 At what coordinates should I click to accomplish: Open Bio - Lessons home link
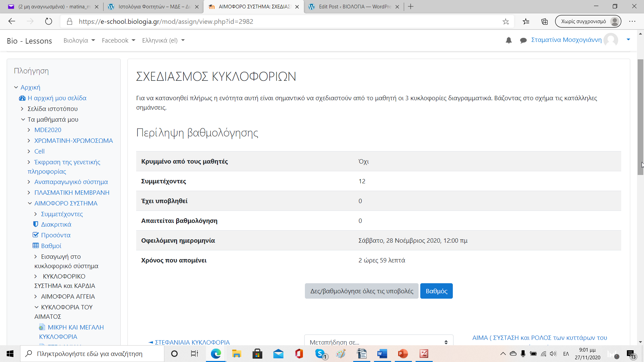pyautogui.click(x=30, y=41)
